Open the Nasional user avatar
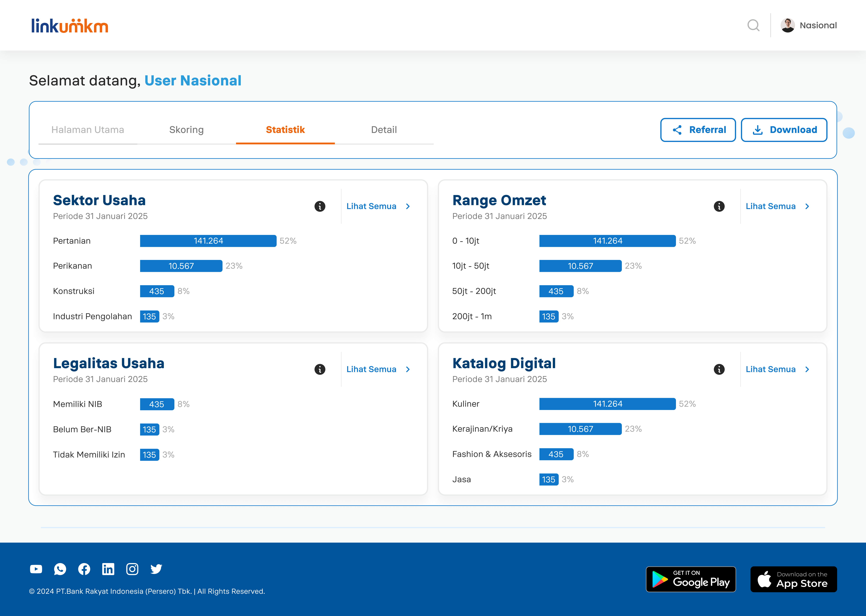 pyautogui.click(x=788, y=25)
